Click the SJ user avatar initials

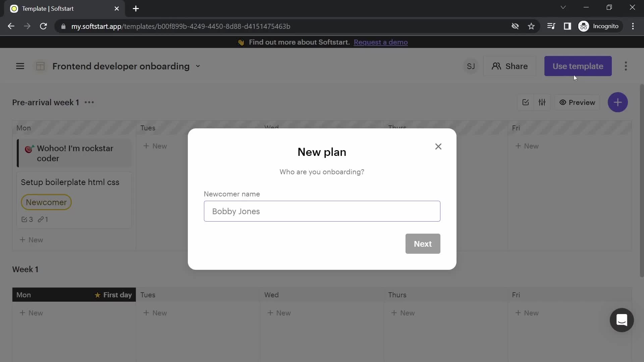click(x=470, y=66)
